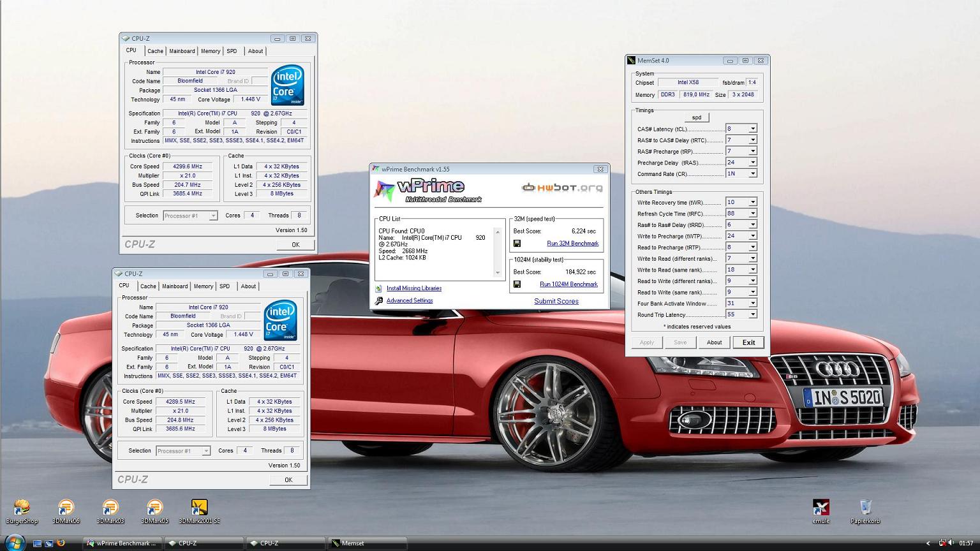Click Best Score 184.922 sec value
The width and height of the screenshot is (980, 551).
tap(581, 272)
